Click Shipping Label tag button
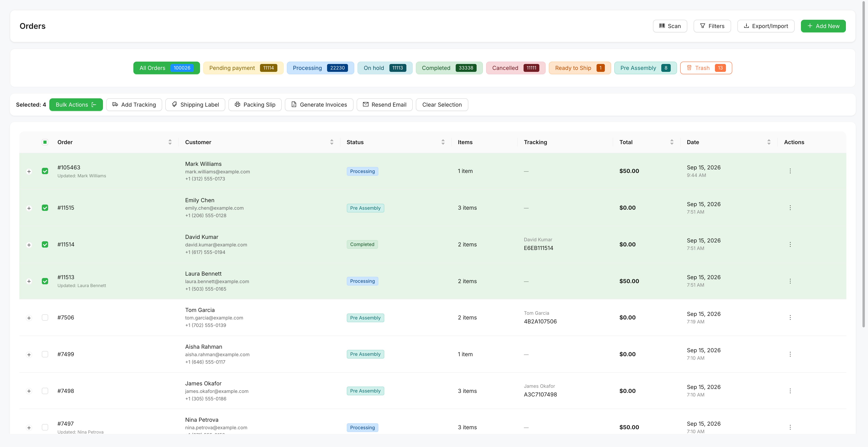Screen dimensions: 868x447 tap(195, 105)
